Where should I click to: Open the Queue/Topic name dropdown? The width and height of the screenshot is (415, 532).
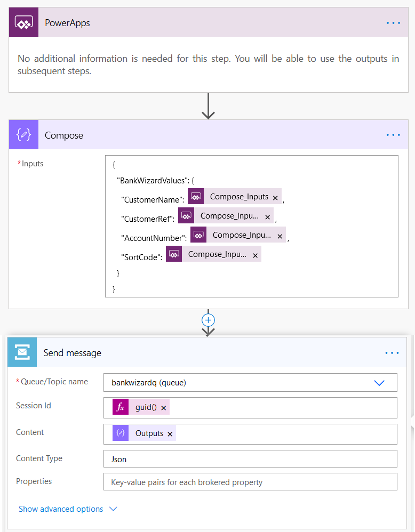click(x=379, y=382)
